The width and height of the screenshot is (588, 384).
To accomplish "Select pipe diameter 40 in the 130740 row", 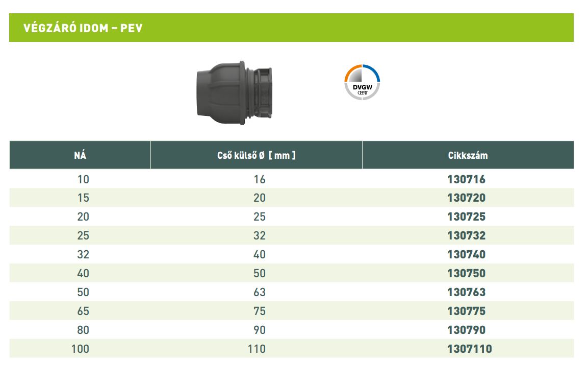I will [260, 254].
